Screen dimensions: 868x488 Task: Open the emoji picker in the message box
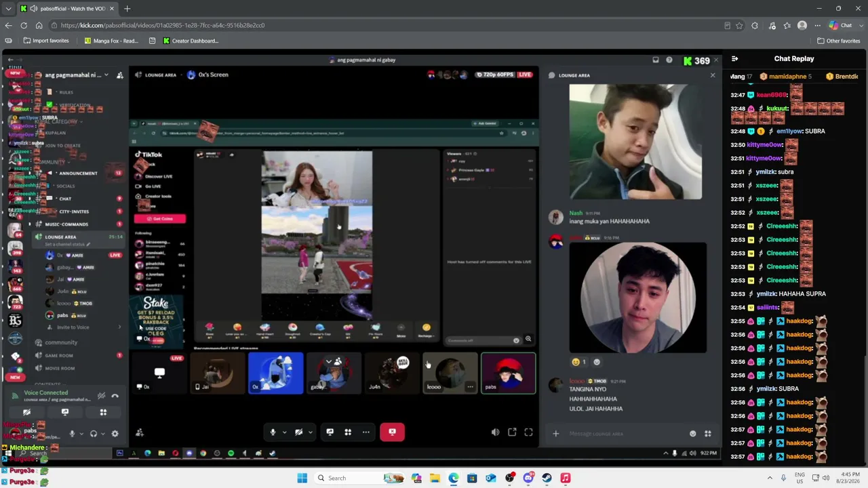[692, 434]
